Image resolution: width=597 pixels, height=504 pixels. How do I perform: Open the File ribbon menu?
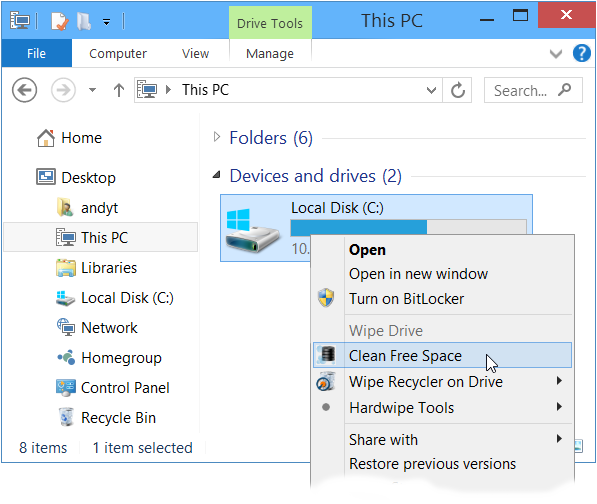(x=37, y=53)
